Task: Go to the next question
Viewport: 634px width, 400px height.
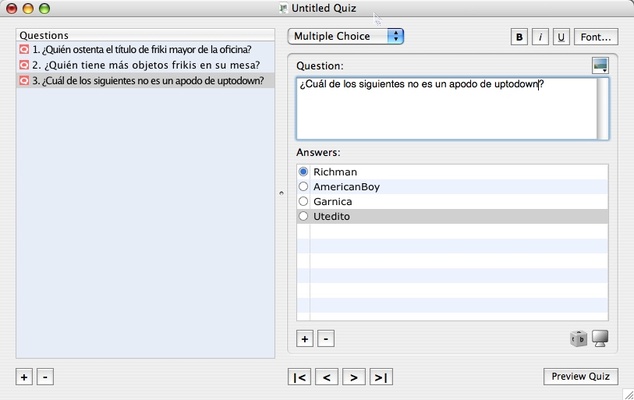Action: 354,377
